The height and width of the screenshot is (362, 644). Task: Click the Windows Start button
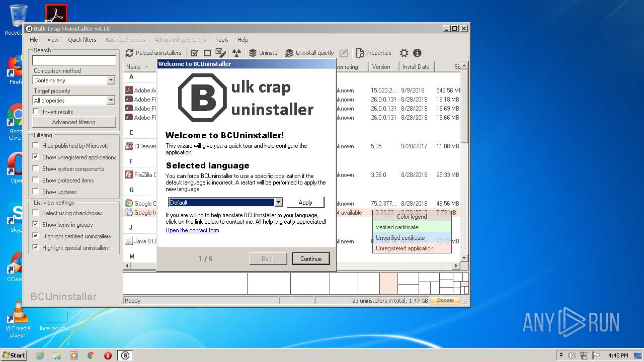click(14, 355)
